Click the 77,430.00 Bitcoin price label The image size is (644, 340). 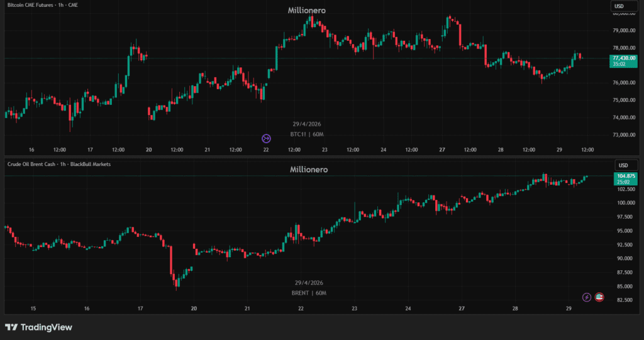(x=623, y=58)
